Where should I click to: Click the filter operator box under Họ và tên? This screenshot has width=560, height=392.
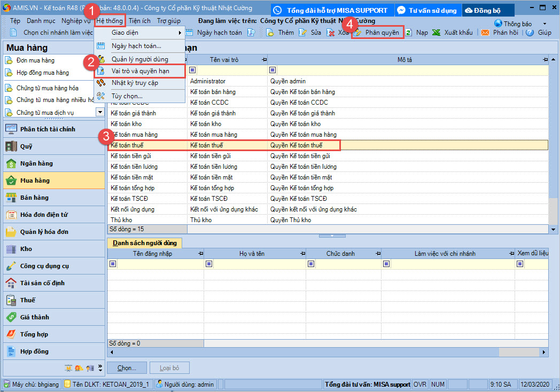click(208, 264)
